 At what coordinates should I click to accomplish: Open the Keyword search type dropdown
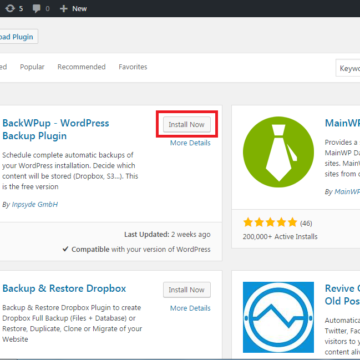(x=348, y=68)
